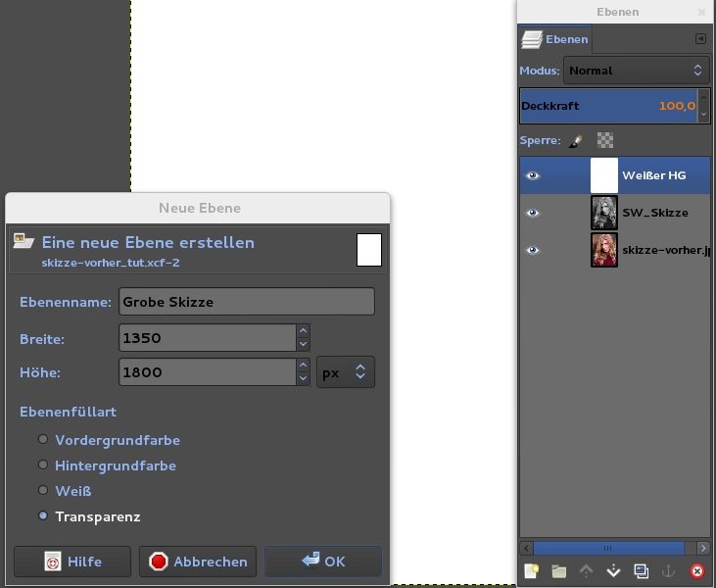716x588 pixels.
Task: Click the new layer group folder icon
Action: pos(559,570)
